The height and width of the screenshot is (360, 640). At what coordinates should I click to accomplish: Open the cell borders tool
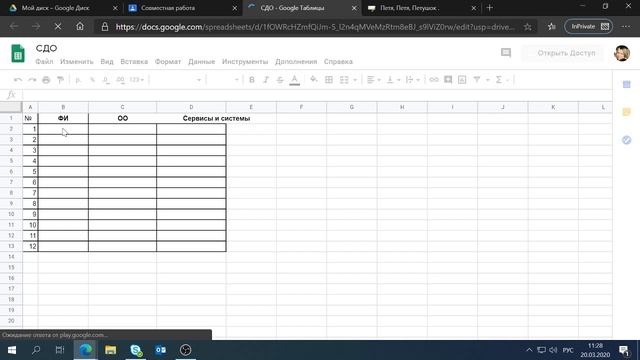[329, 80]
